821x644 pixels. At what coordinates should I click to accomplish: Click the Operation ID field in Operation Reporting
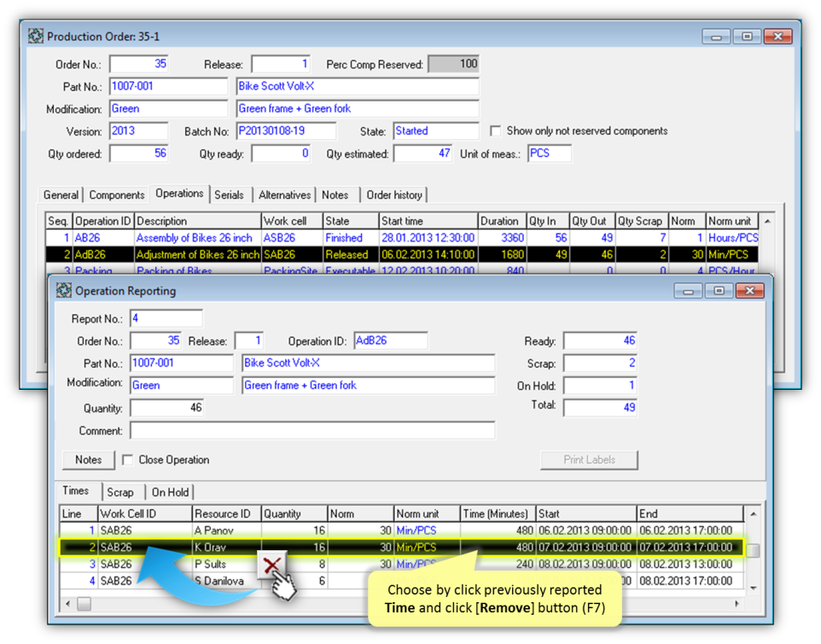click(x=391, y=340)
